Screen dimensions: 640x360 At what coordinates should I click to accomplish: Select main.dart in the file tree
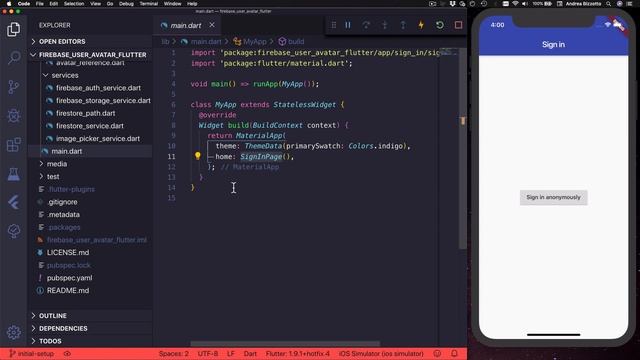67,151
